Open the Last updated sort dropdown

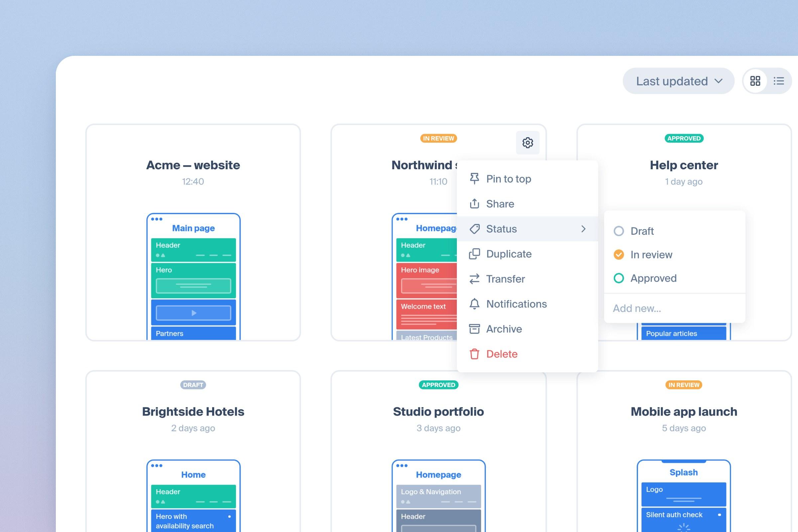coord(679,81)
